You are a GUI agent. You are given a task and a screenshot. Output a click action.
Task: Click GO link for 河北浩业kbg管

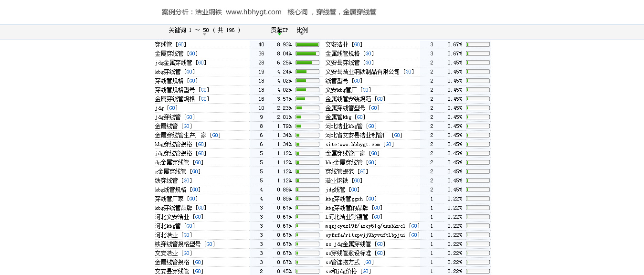pyautogui.click(x=371, y=126)
